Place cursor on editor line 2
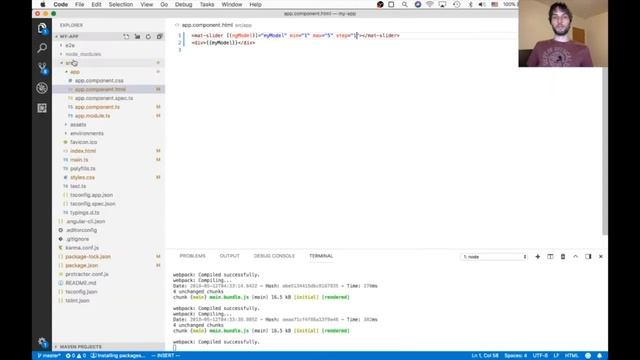Image resolution: width=640 pixels, height=360 pixels. (223, 42)
